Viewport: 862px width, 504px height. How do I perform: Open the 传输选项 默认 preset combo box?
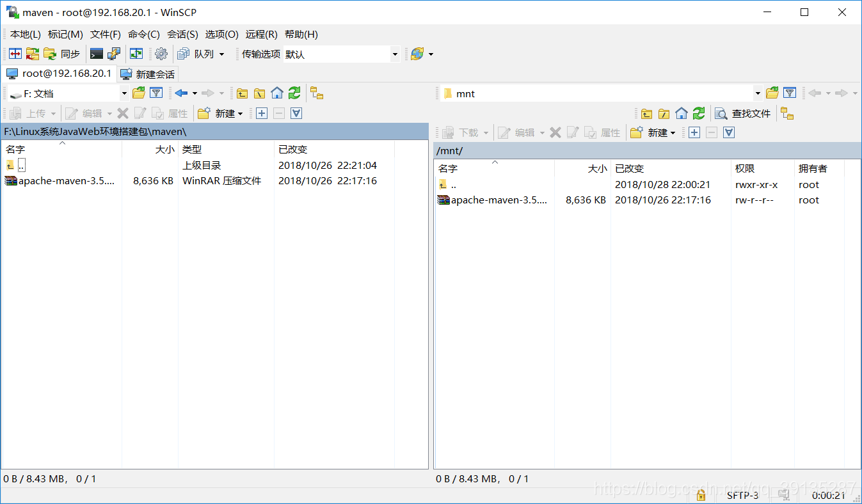(x=342, y=54)
